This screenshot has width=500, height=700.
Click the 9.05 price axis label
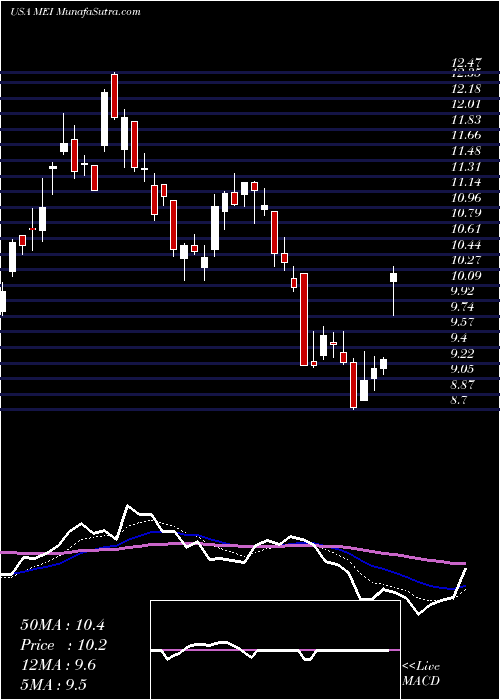pyautogui.click(x=462, y=368)
